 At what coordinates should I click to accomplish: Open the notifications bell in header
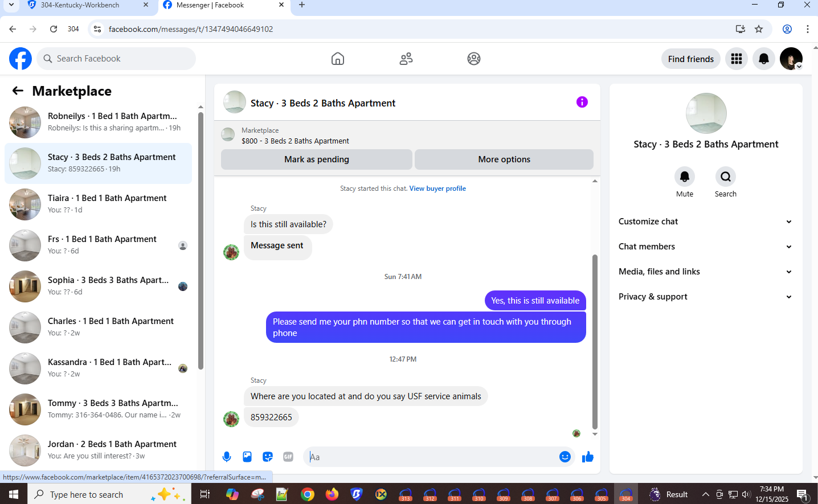764,59
